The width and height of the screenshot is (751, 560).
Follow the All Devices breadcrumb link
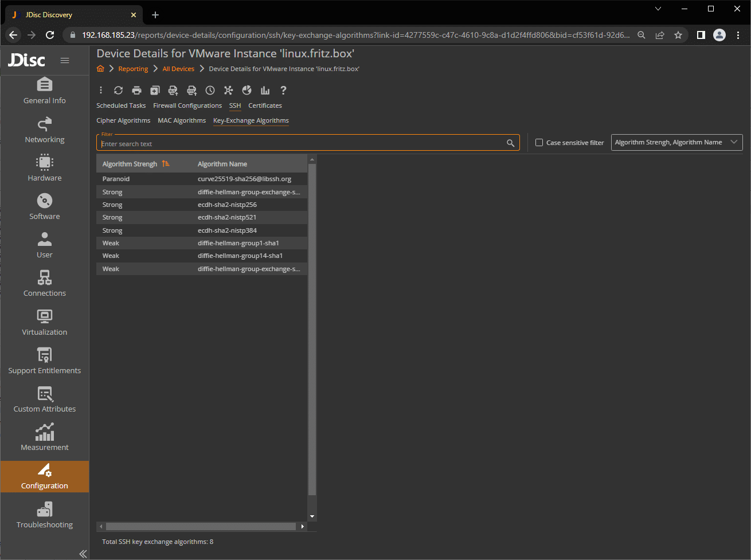[x=178, y=69]
